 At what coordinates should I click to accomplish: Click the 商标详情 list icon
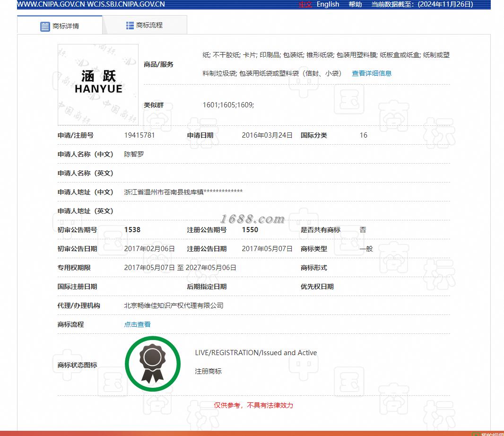(x=45, y=26)
